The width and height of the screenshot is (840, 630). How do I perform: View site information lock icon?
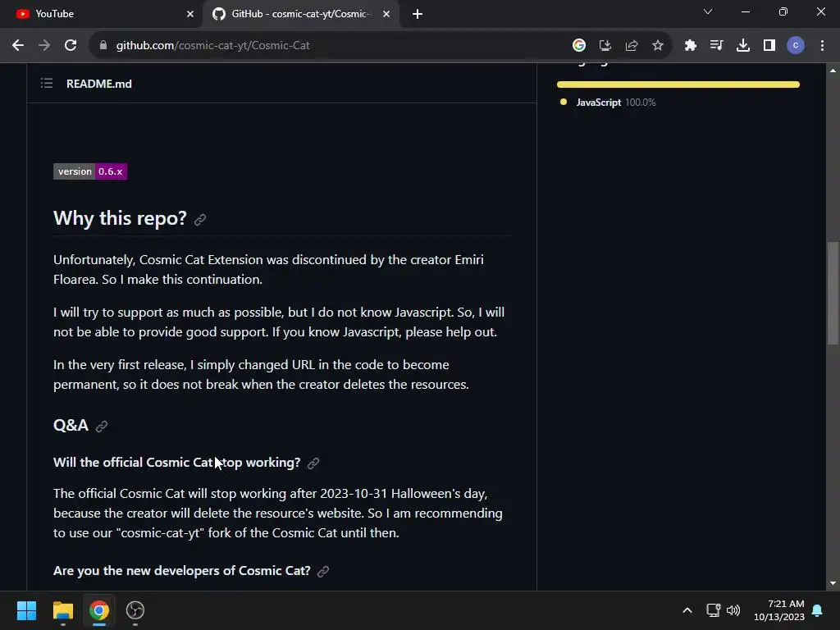103,46
